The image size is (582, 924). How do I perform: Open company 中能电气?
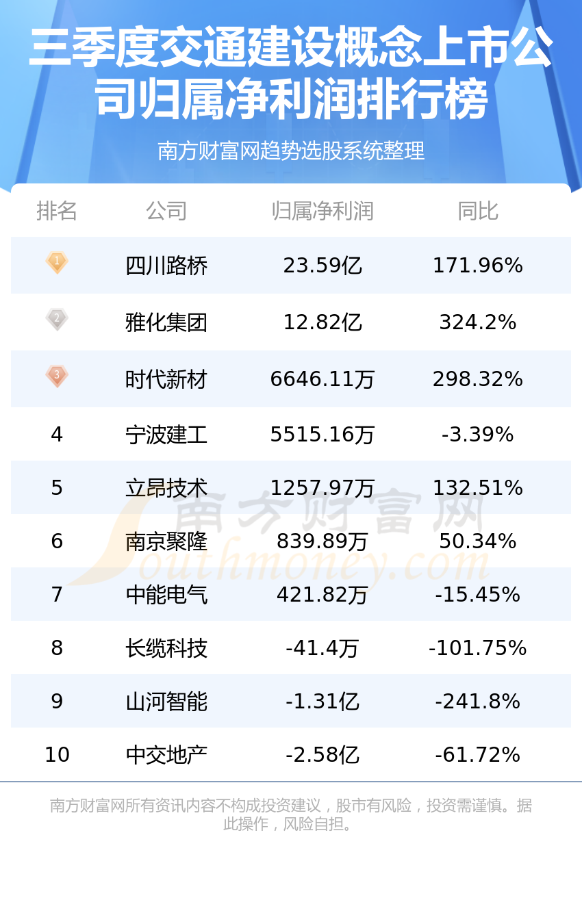166,595
